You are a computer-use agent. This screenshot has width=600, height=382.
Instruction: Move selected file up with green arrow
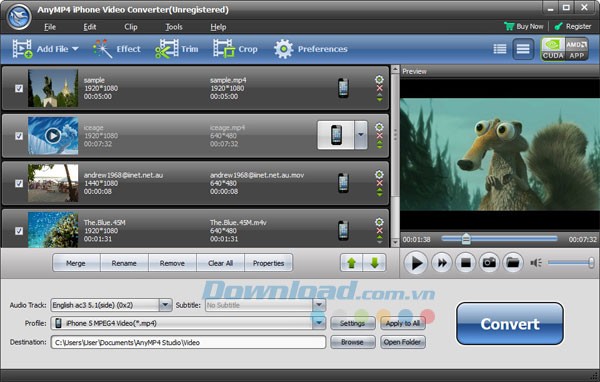351,263
